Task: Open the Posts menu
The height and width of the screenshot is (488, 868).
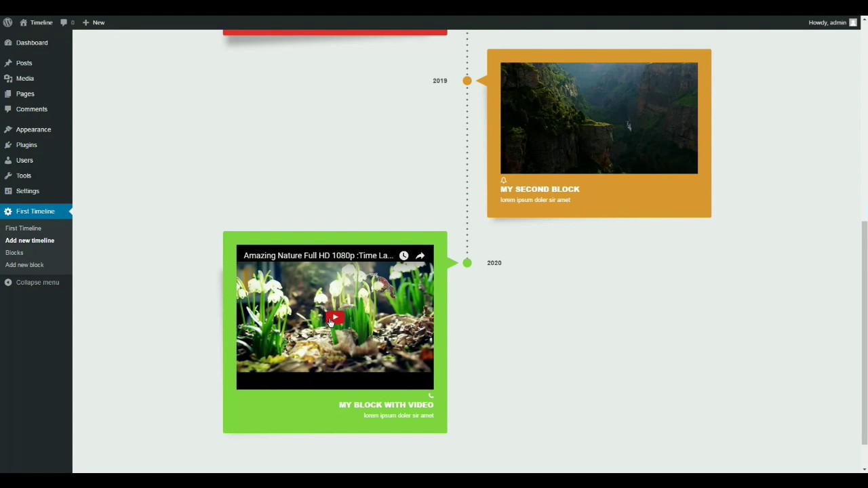Action: 24,63
